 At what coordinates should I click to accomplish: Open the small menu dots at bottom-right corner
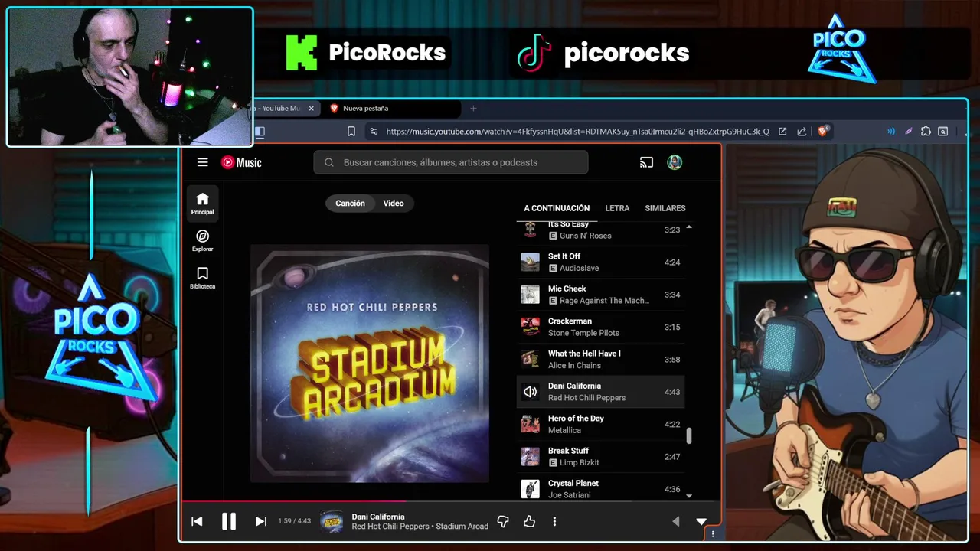pyautogui.click(x=713, y=534)
